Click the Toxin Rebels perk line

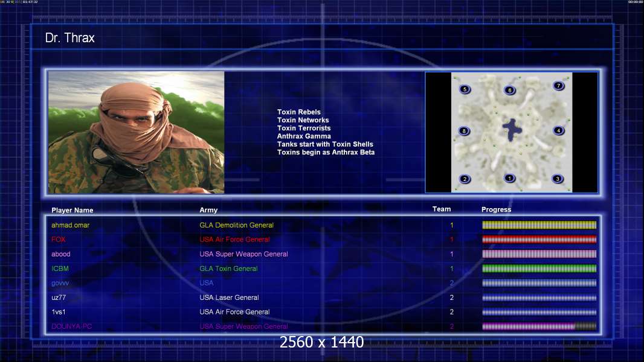pyautogui.click(x=298, y=112)
